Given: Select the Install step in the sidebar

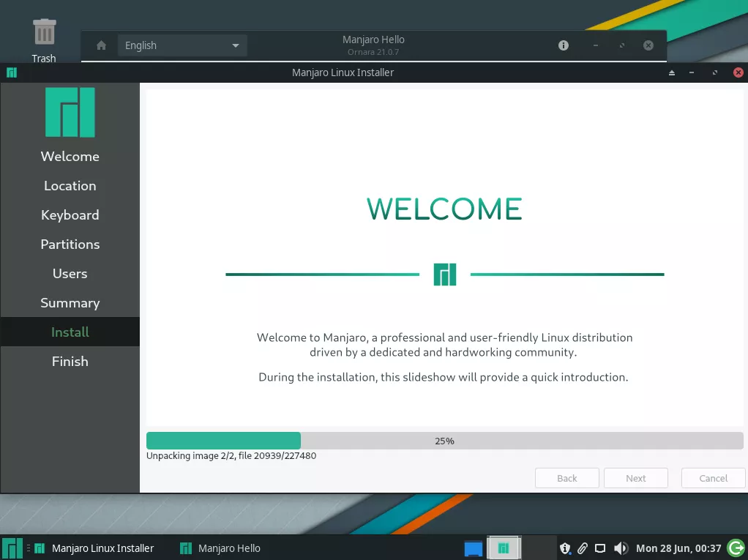Looking at the screenshot, I should (70, 332).
